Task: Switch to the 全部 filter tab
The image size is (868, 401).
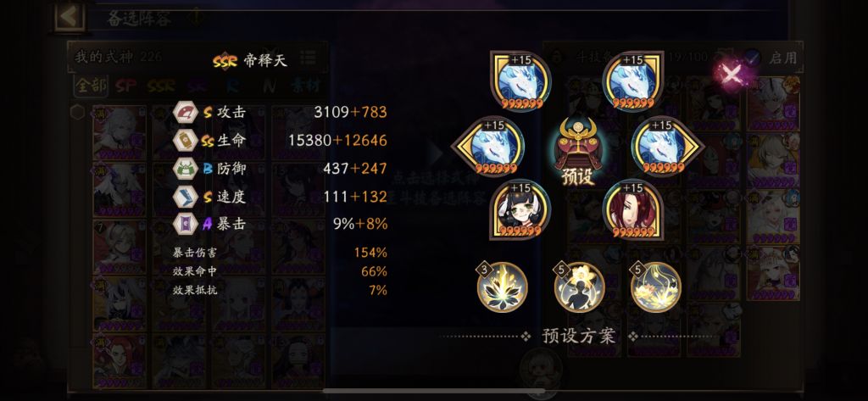Action: [x=90, y=86]
